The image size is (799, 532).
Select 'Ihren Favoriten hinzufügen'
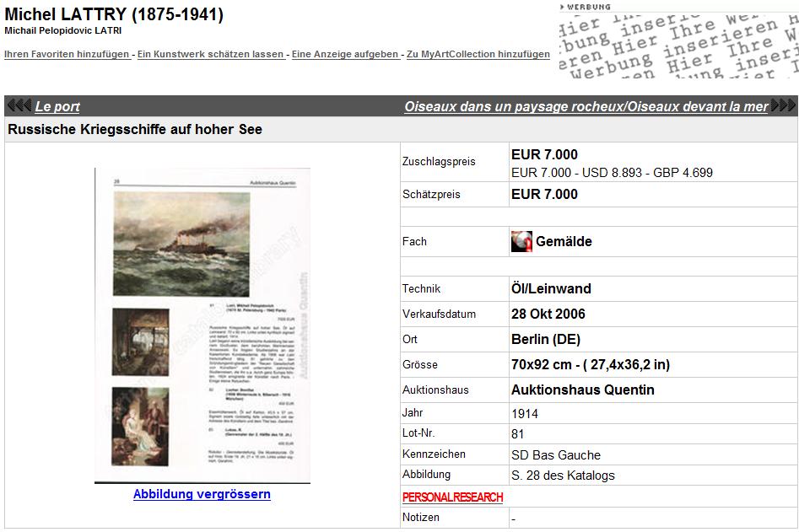click(67, 54)
